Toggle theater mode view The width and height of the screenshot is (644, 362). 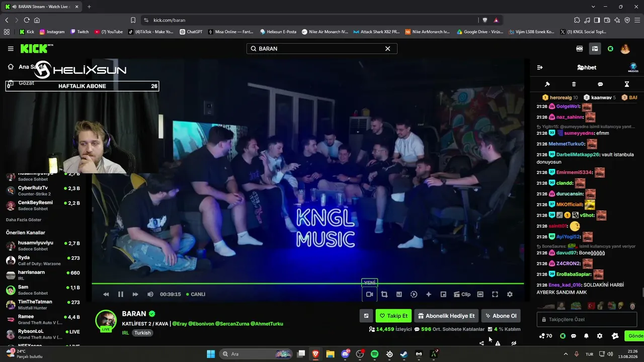[480, 294]
